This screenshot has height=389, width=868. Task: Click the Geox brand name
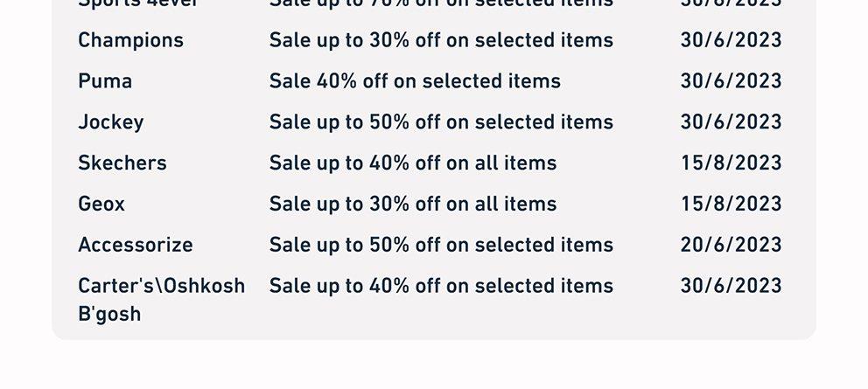101,205
